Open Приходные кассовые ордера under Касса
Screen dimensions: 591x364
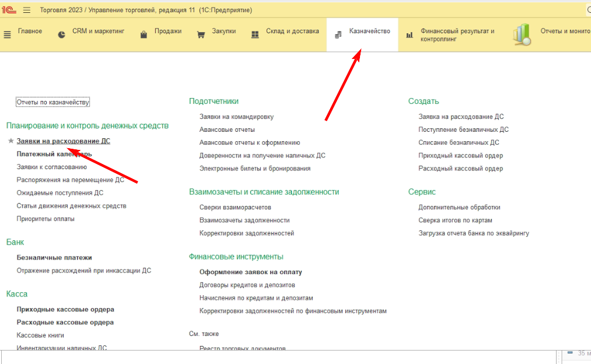tap(65, 309)
